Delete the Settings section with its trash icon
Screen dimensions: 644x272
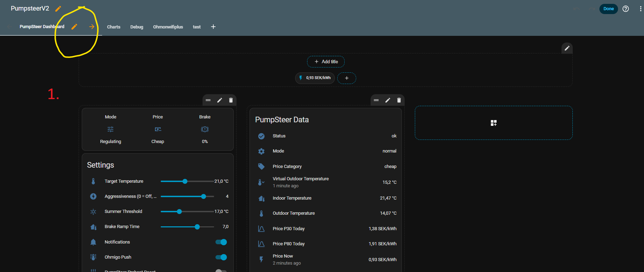click(231, 100)
